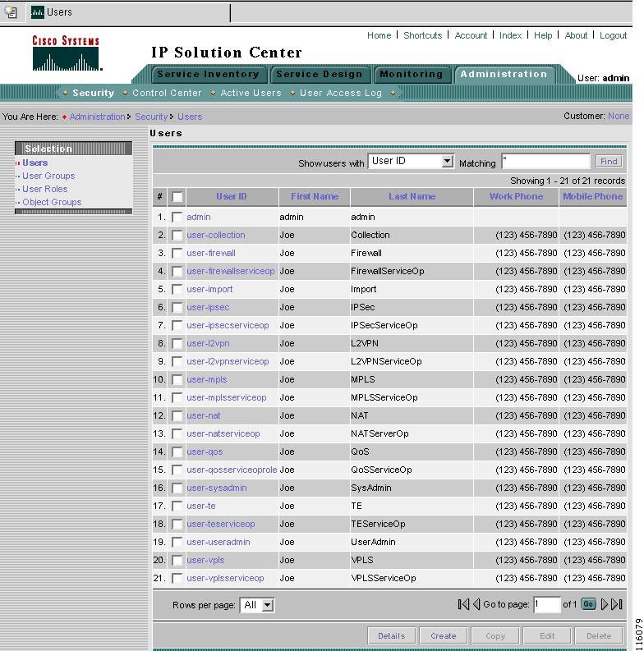Click the Customer None link
The height and width of the screenshot is (651, 644).
click(x=619, y=116)
